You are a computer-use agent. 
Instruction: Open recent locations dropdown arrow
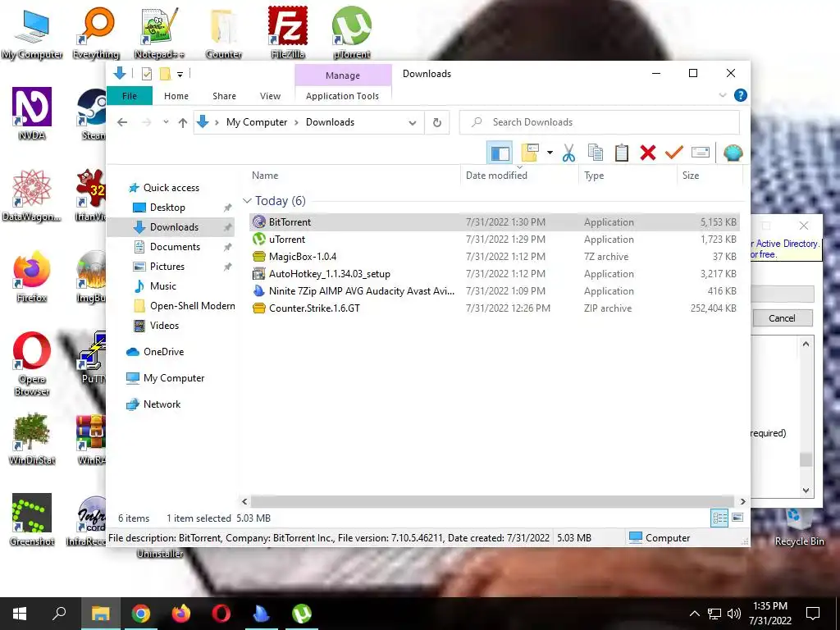tap(166, 123)
